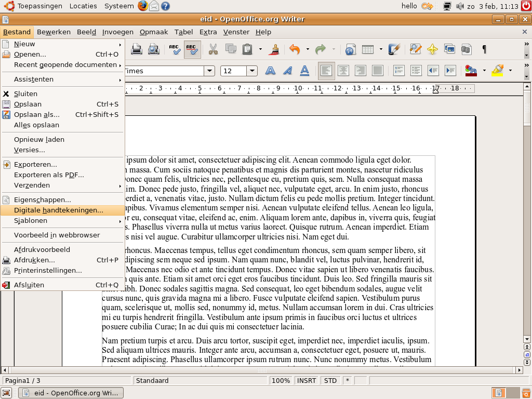Toggle Nonprinting Characters pilcrow icon
The height and width of the screenshot is (399, 532).
pyautogui.click(x=484, y=49)
